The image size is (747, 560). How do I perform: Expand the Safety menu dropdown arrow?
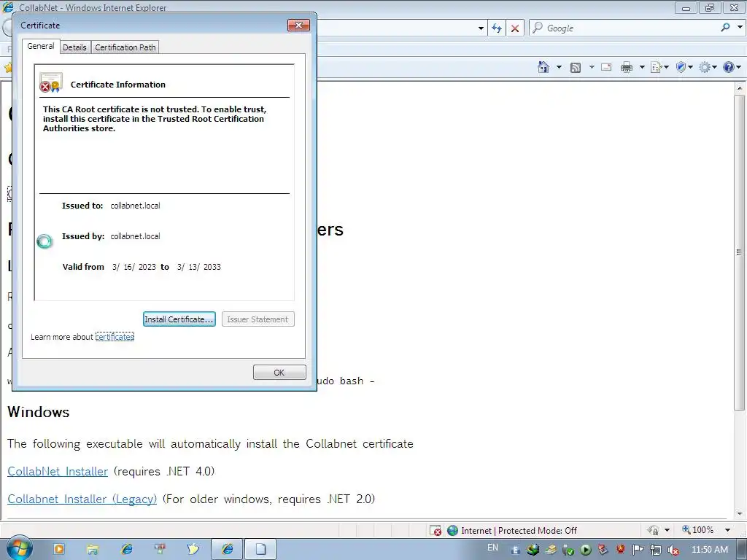(690, 67)
